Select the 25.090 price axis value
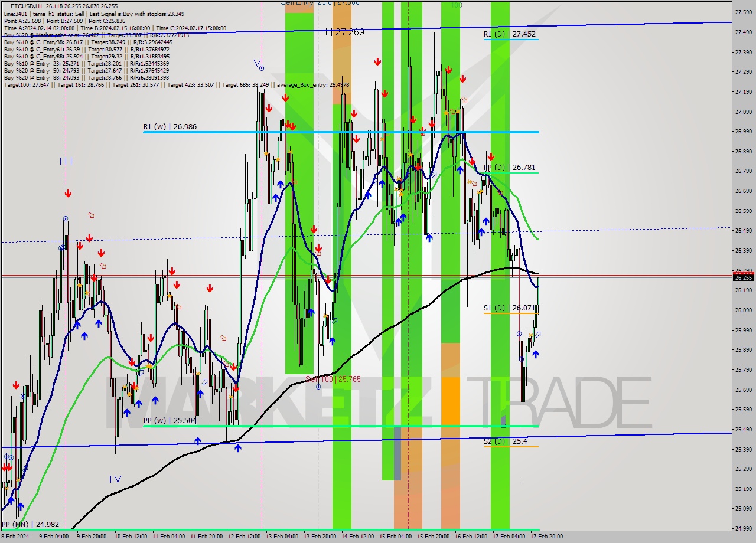Image resolution: width=756 pixels, height=543 pixels. click(x=744, y=508)
